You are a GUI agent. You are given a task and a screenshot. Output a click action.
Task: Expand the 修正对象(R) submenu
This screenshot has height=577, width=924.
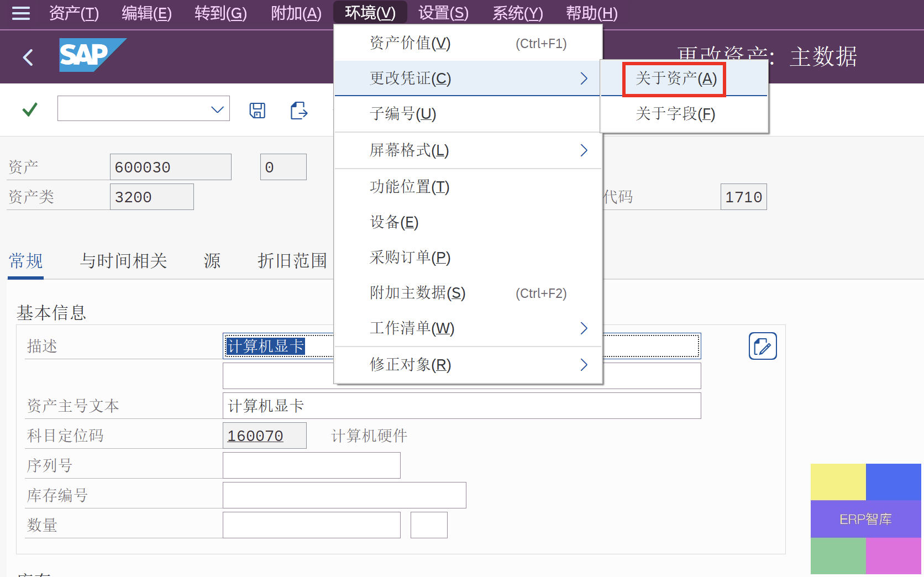(x=584, y=365)
